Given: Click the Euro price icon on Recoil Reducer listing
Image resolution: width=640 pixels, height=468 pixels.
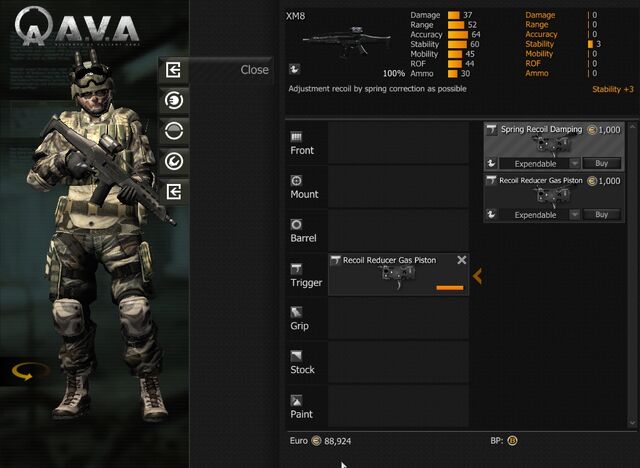Looking at the screenshot, I should tap(591, 181).
